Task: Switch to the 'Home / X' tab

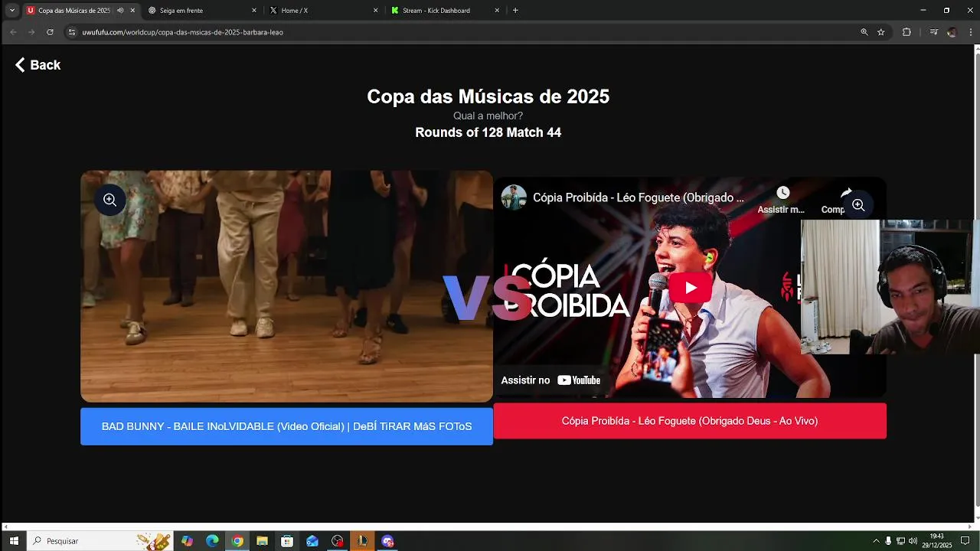Action: [323, 11]
